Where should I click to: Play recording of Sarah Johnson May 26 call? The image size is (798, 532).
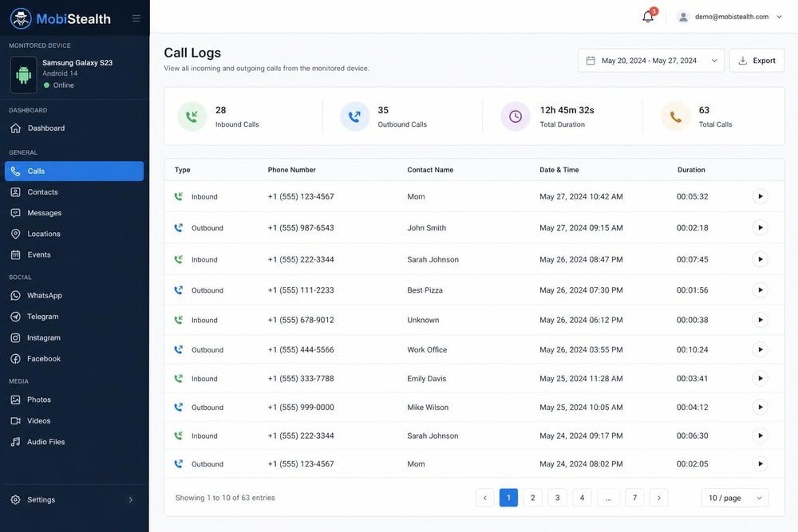click(x=760, y=259)
